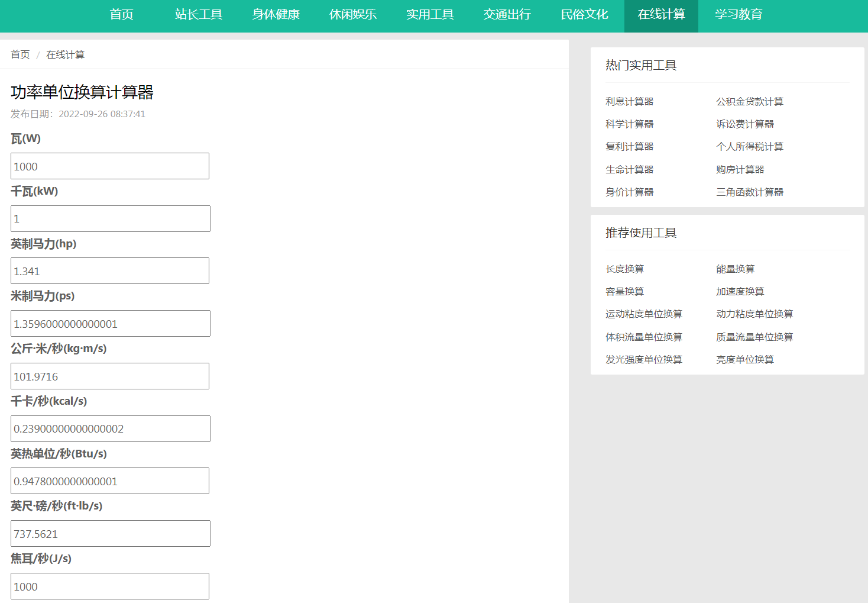Select the 英制马力(hp) input field
The height and width of the screenshot is (603, 868).
110,271
